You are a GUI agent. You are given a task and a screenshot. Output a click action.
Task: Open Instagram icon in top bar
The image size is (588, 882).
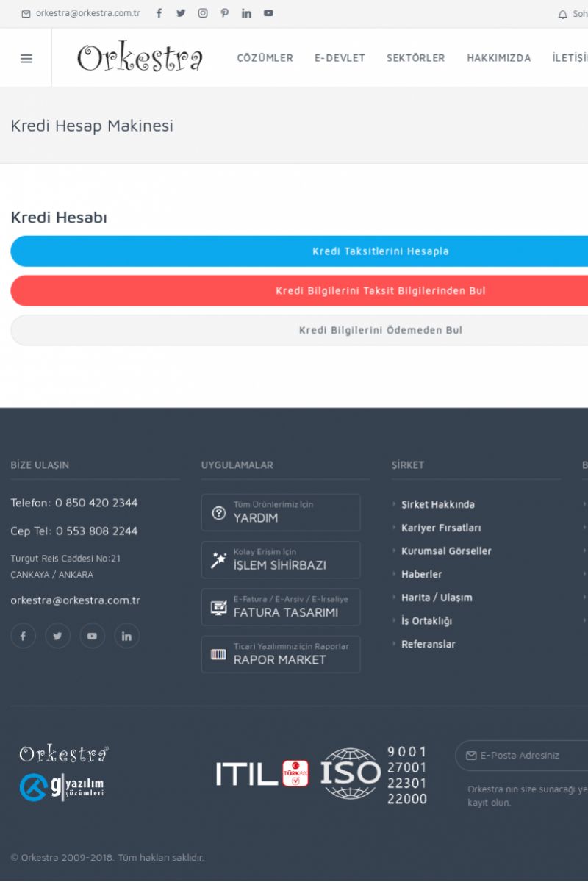click(203, 13)
